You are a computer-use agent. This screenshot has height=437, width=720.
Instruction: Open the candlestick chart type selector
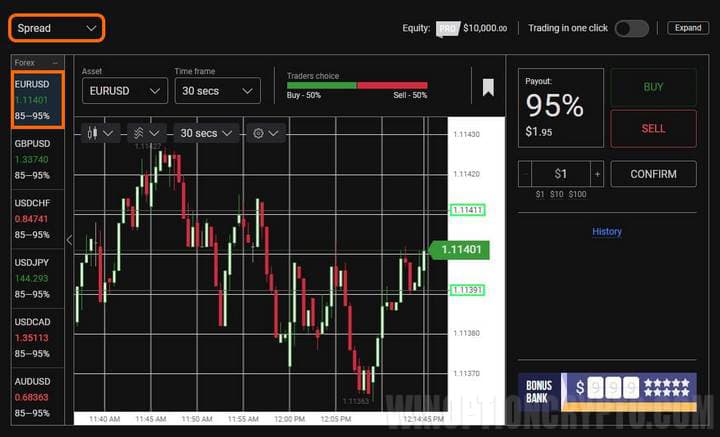(101, 133)
